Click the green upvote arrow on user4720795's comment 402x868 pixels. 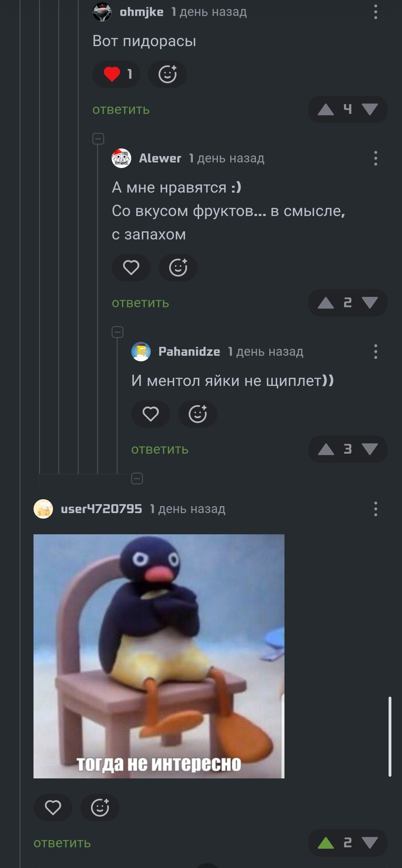tap(326, 843)
